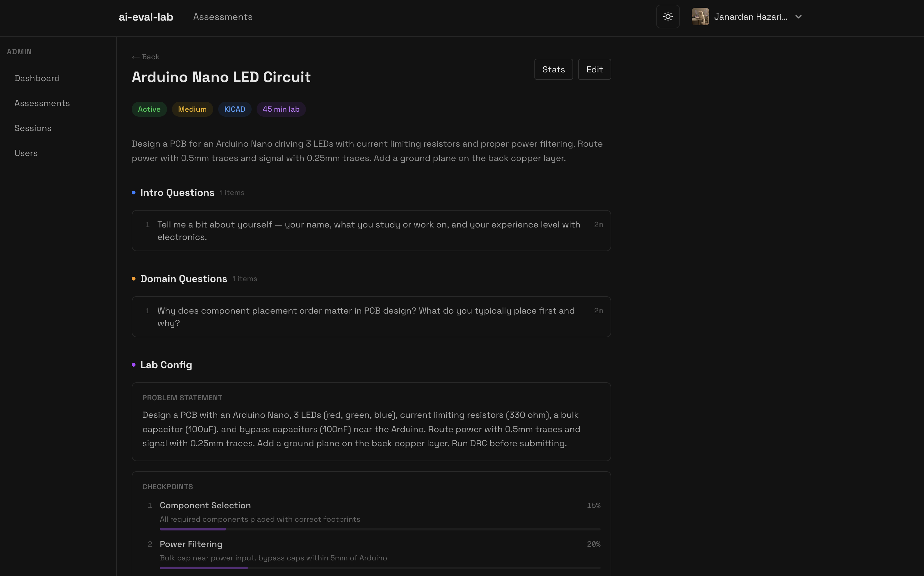
Task: Click the Back arrow link
Action: tap(145, 57)
